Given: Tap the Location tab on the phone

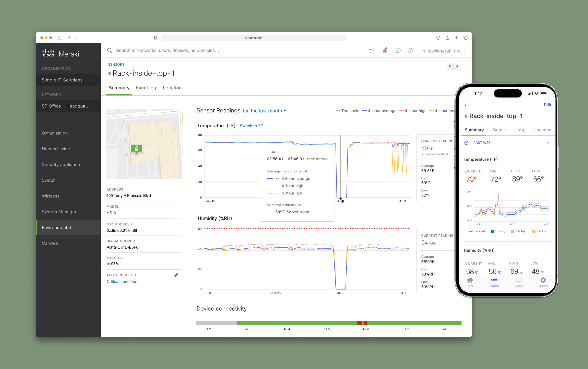Looking at the screenshot, I should click(x=543, y=130).
